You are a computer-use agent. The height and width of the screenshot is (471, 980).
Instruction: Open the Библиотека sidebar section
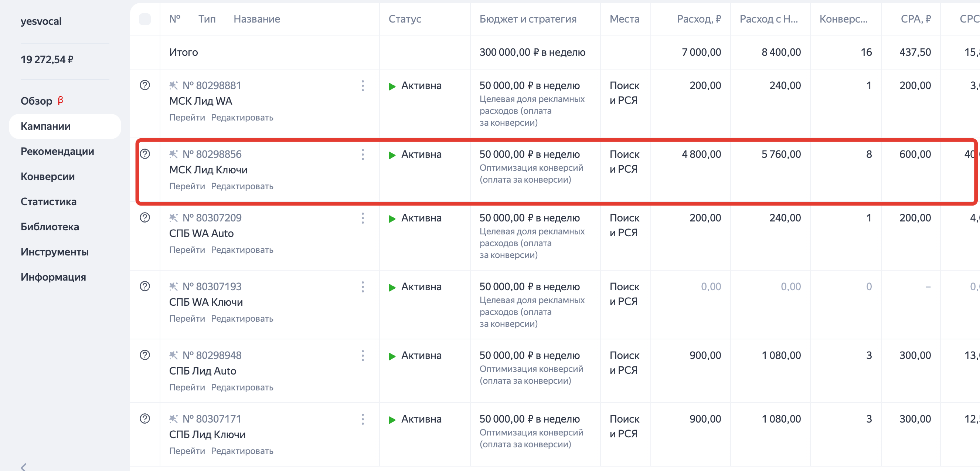coord(50,227)
